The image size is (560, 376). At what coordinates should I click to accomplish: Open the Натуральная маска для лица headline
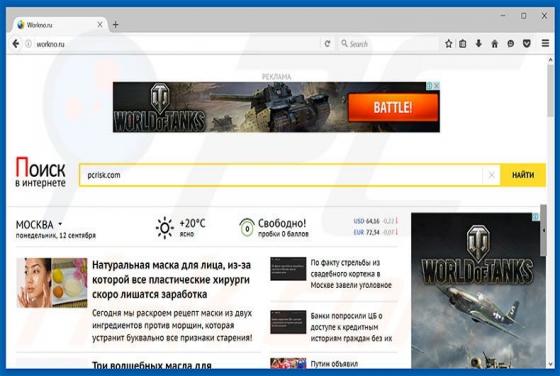(x=171, y=280)
